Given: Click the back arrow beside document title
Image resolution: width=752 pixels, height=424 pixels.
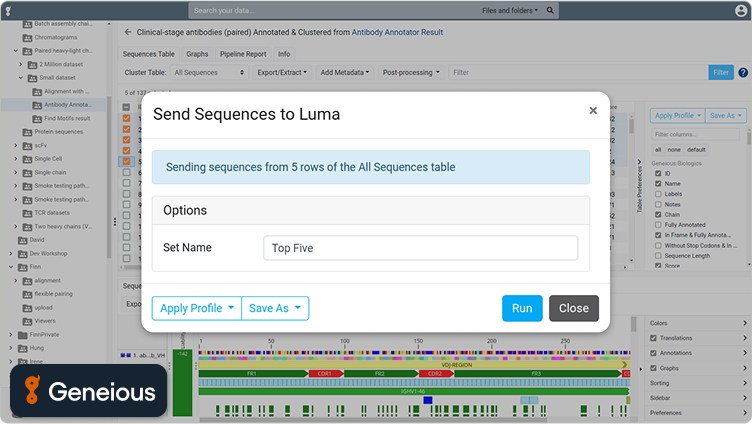Looking at the screenshot, I should click(127, 32).
